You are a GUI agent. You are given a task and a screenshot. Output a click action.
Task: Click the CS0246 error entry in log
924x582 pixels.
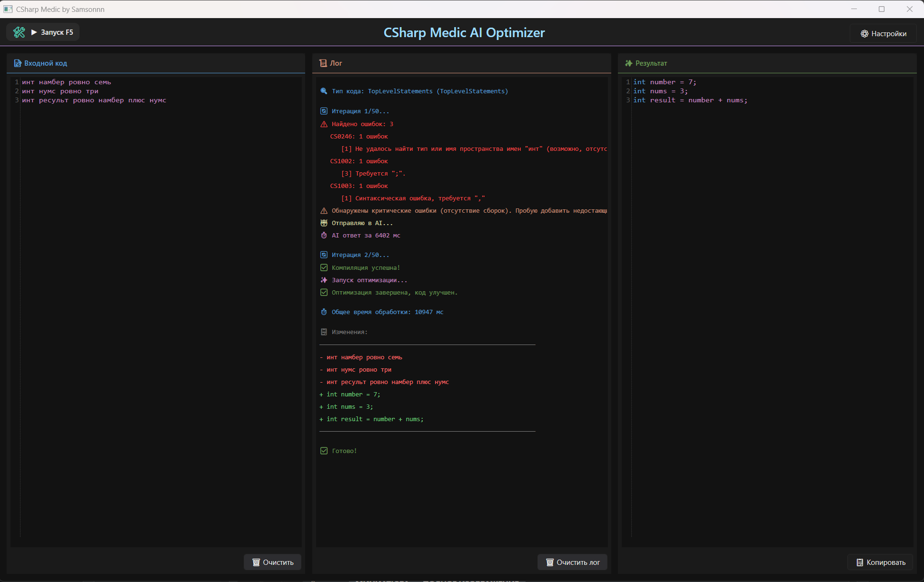[x=359, y=137]
